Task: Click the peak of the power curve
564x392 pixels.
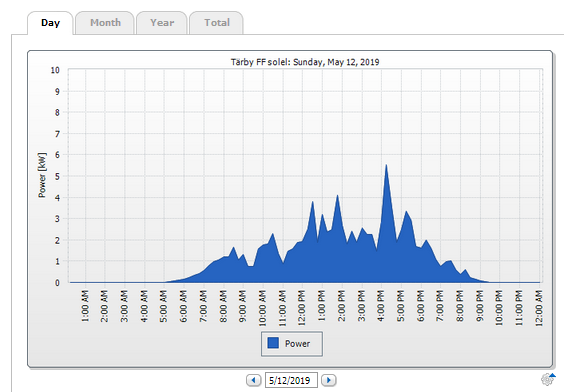Action: coord(386,165)
